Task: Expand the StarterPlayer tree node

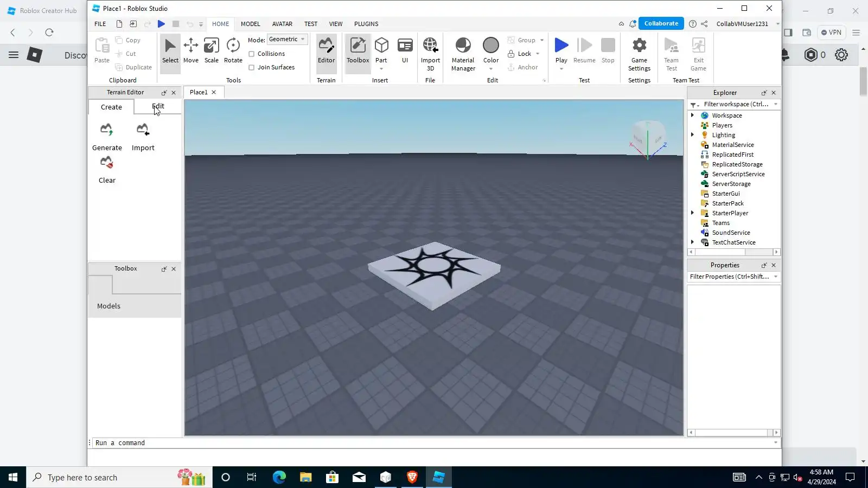Action: (692, 213)
